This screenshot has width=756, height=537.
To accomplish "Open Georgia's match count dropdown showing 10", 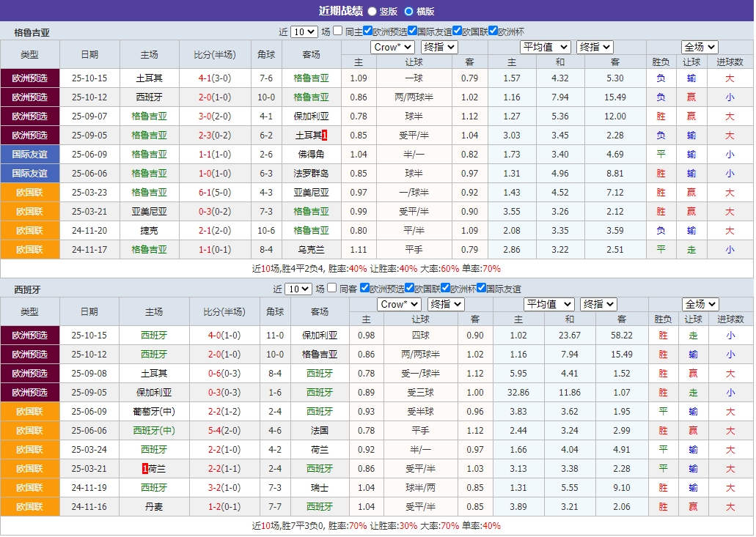I will (x=303, y=33).
